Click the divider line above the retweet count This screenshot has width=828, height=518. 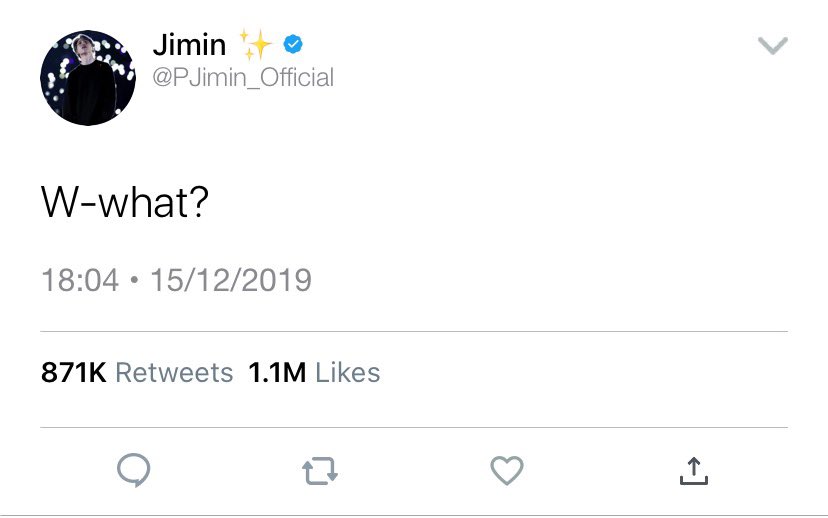[x=414, y=331]
